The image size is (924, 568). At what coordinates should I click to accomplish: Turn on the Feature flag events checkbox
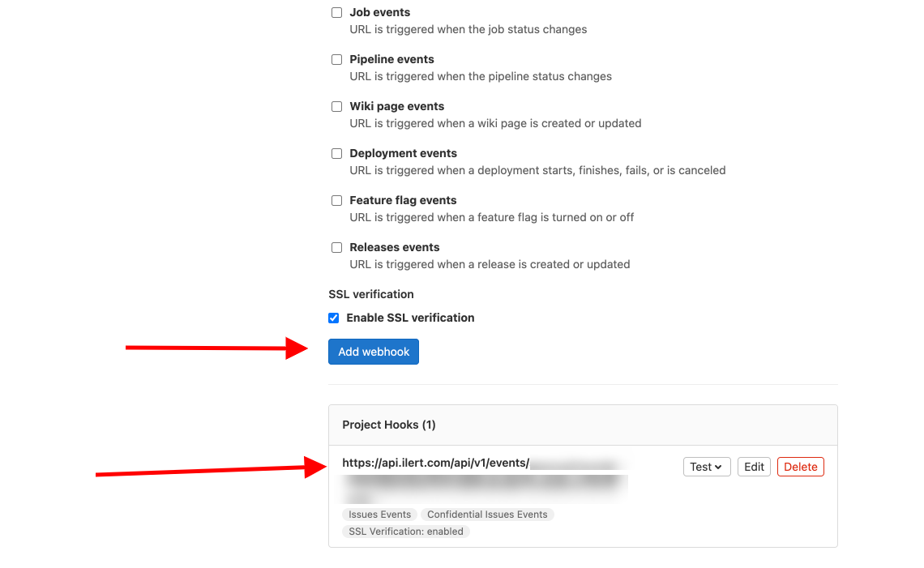[336, 201]
